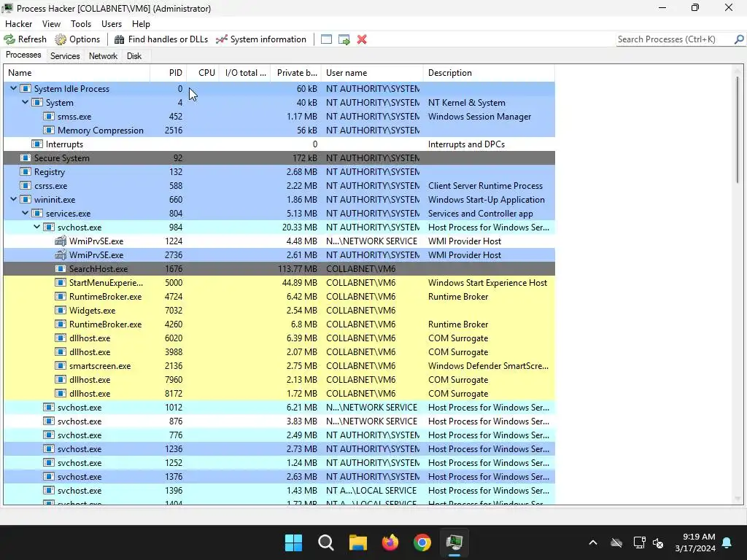Click the search magnifier icon

click(x=739, y=39)
